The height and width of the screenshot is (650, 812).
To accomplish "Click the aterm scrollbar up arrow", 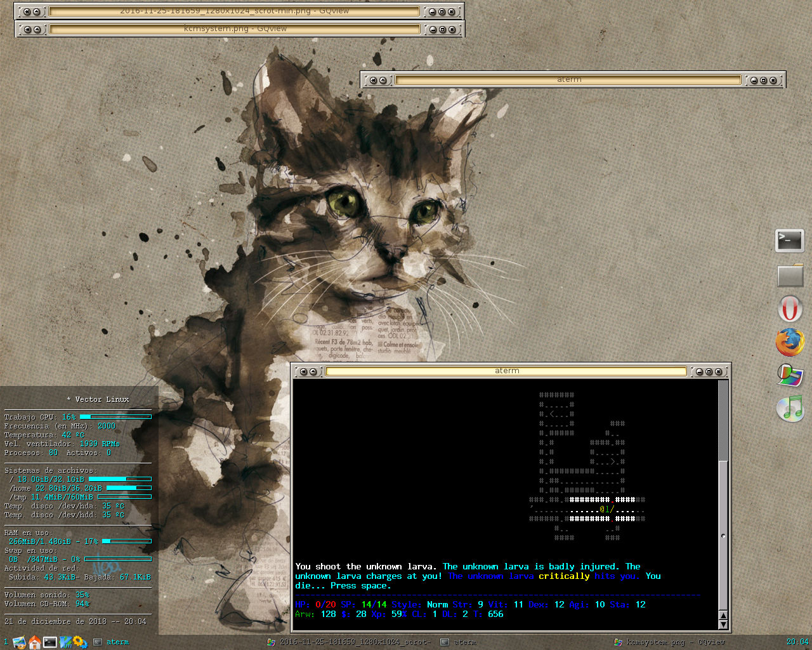I will 723,615.
